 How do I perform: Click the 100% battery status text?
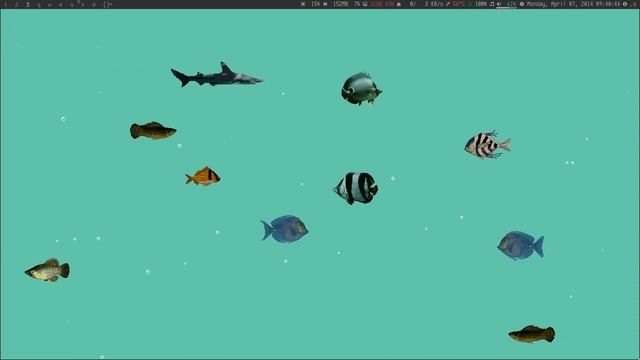(x=481, y=4)
